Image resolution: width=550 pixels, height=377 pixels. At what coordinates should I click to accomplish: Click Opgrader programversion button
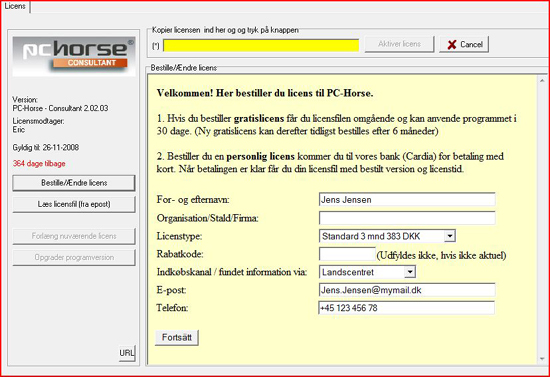pos(74,258)
